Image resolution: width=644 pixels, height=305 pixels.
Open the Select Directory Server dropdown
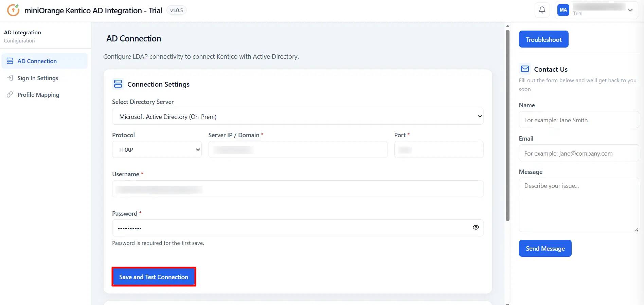tap(298, 116)
